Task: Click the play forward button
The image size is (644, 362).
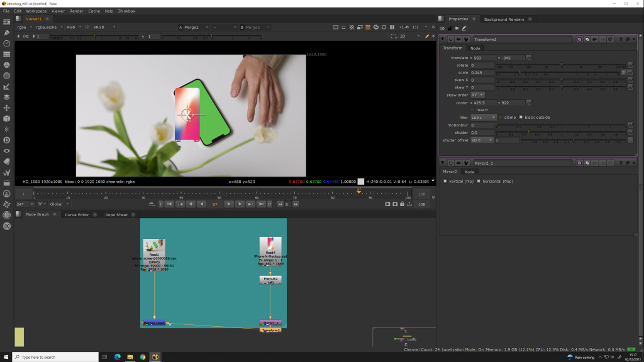Action: [229, 204]
